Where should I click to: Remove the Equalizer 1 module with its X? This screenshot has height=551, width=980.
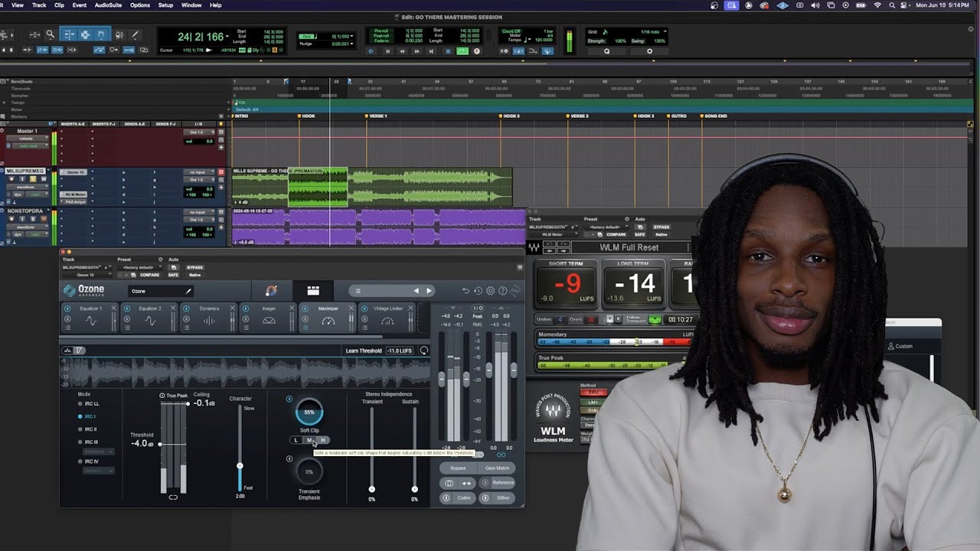coord(114,308)
